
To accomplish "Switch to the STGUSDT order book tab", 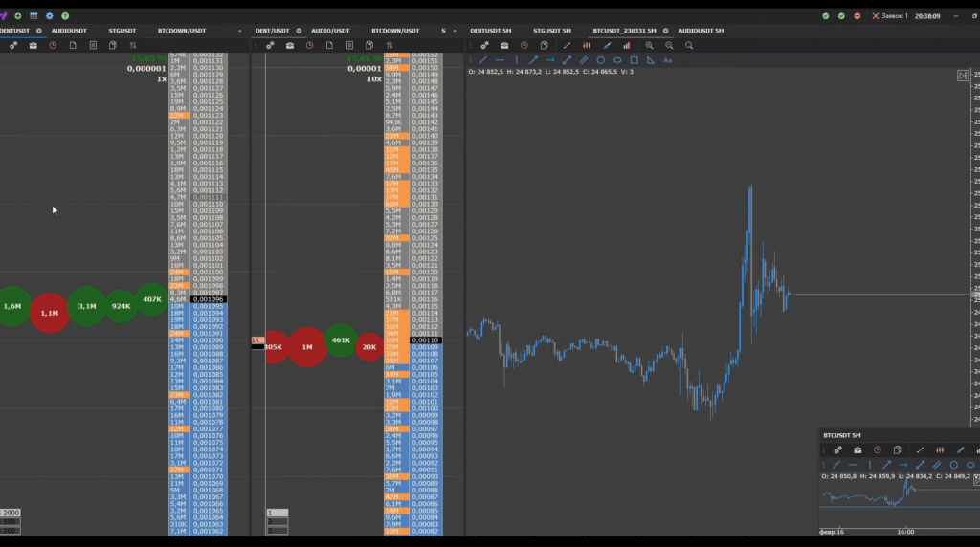I will [122, 31].
